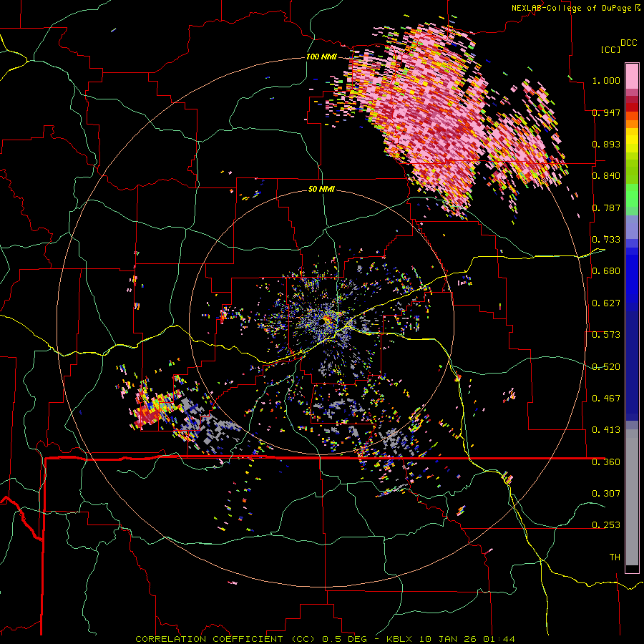Click the 0.307 scale label

606,494
